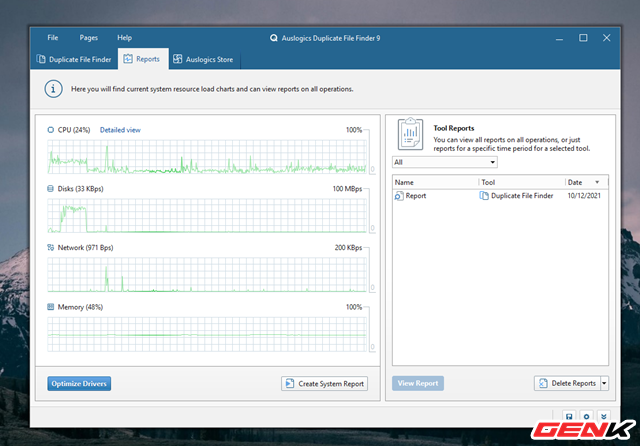Click the Auslogics logo icon in title bar

(273, 38)
